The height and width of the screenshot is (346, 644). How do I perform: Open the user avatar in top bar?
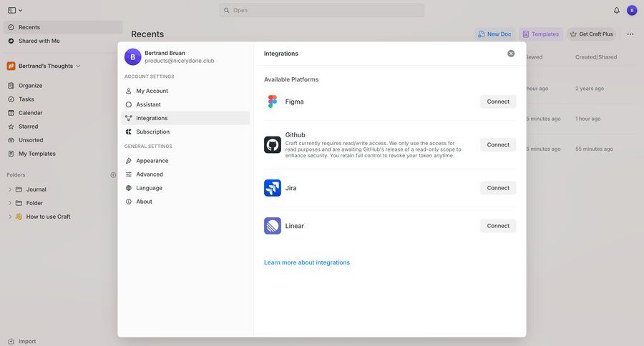tap(632, 10)
